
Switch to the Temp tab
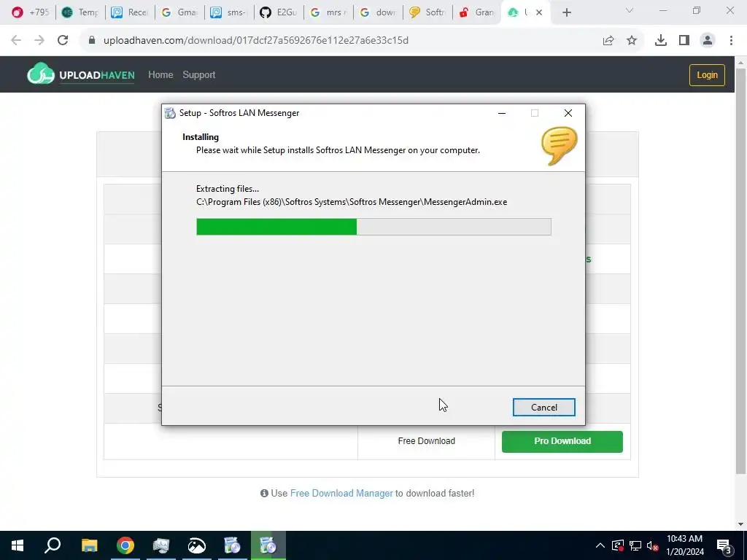[80, 12]
